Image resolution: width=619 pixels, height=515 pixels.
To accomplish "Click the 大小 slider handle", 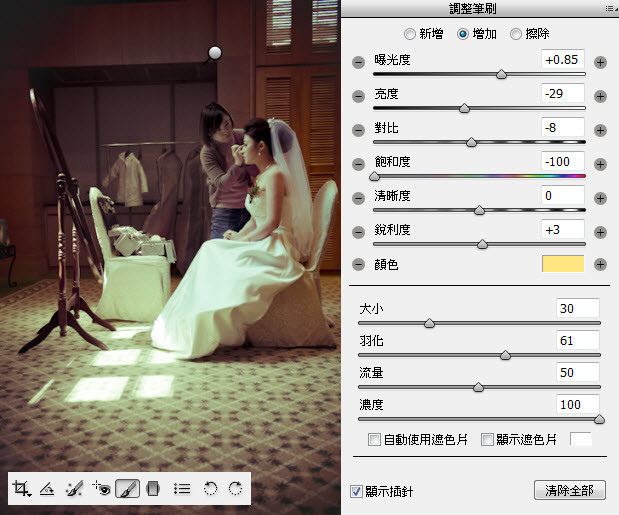I will pos(430,323).
